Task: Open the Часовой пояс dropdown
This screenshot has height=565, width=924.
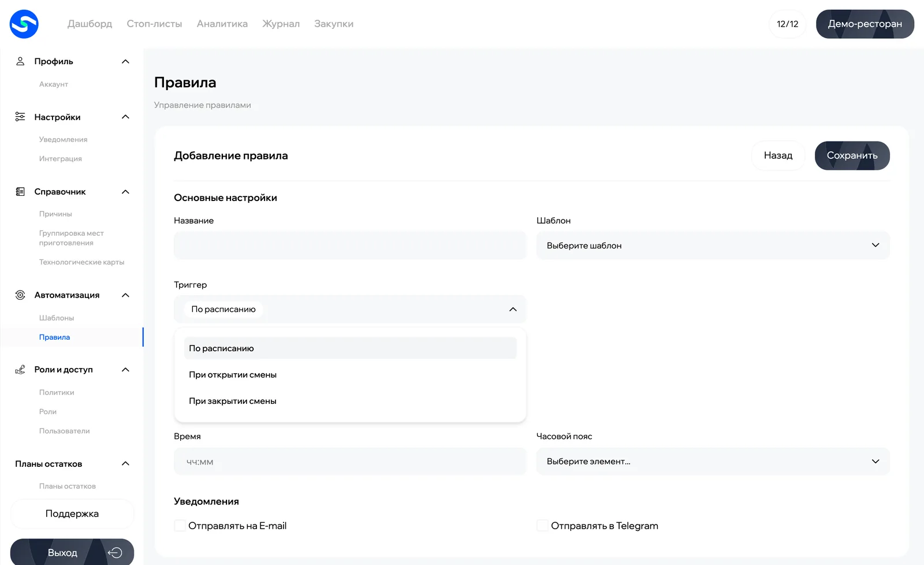Action: [x=713, y=462]
